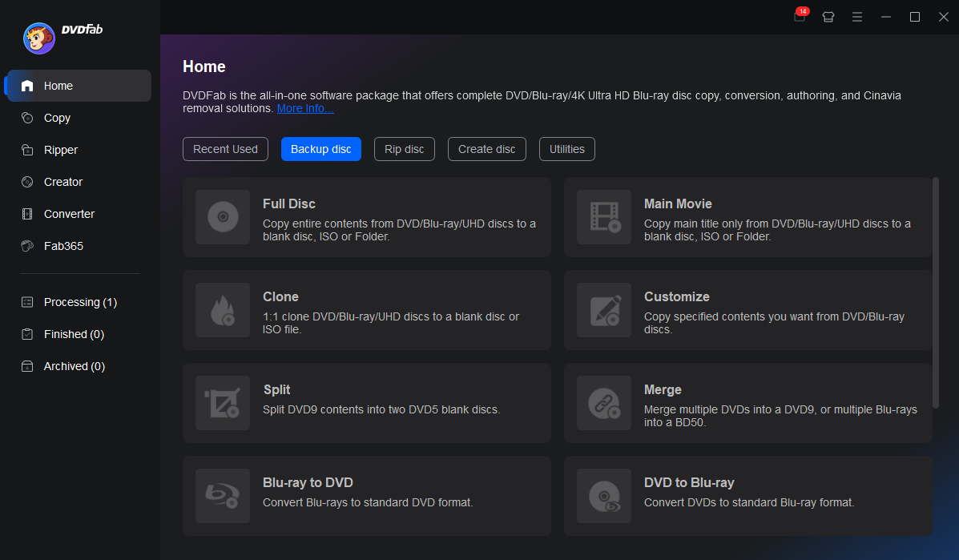Open Processing (1) task list
The width and height of the screenshot is (959, 560).
pyautogui.click(x=80, y=302)
